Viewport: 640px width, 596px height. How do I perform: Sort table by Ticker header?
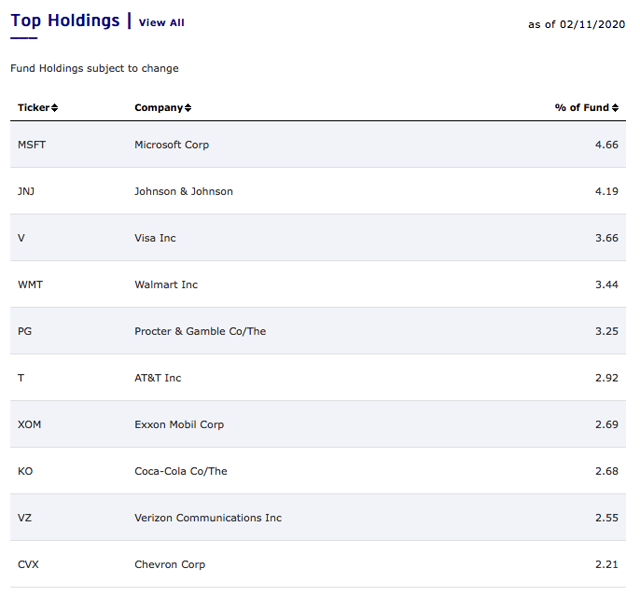33,107
